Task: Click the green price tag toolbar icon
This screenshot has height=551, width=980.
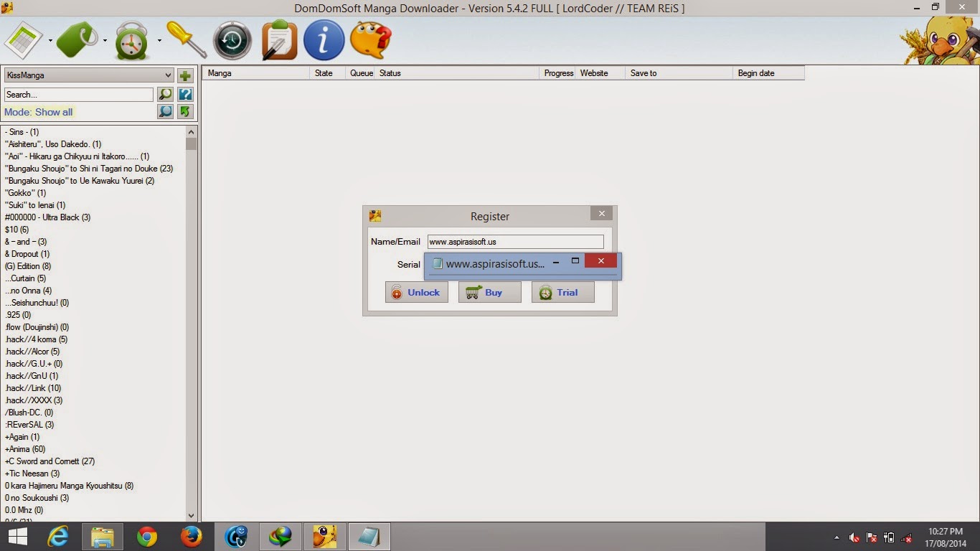Action: tap(77, 39)
